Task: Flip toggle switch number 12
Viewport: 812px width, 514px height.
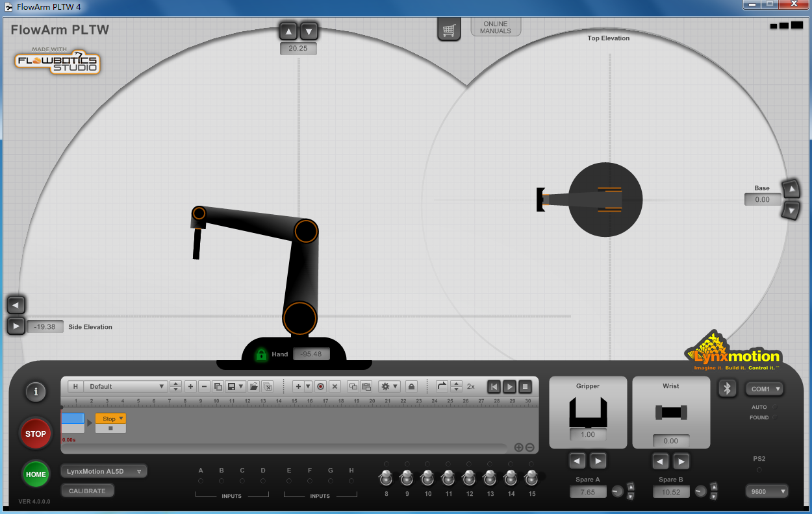Action: pos(469,479)
